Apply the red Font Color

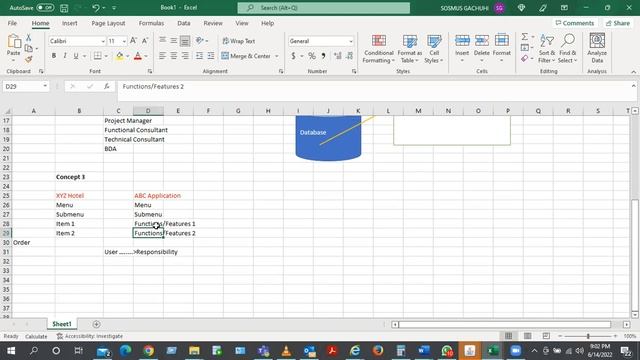tap(138, 56)
